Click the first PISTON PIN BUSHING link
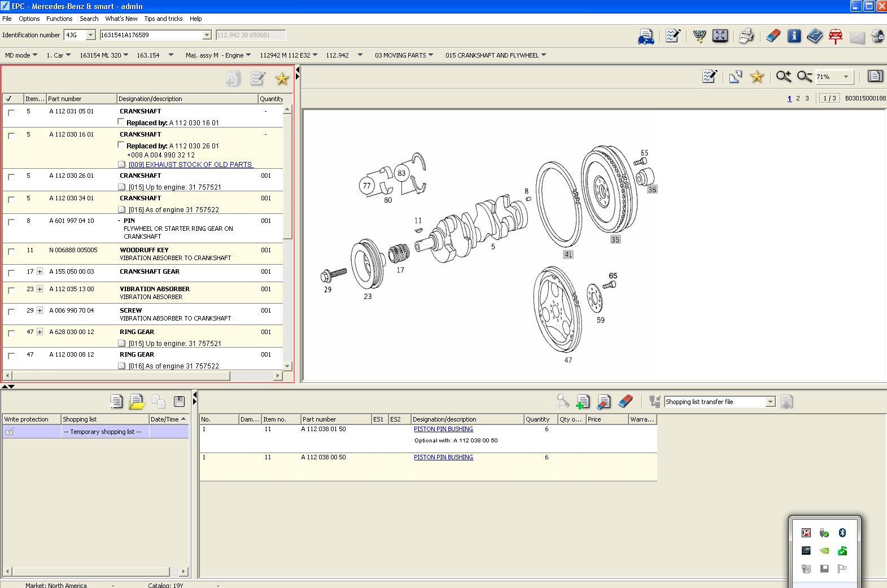 pos(443,429)
